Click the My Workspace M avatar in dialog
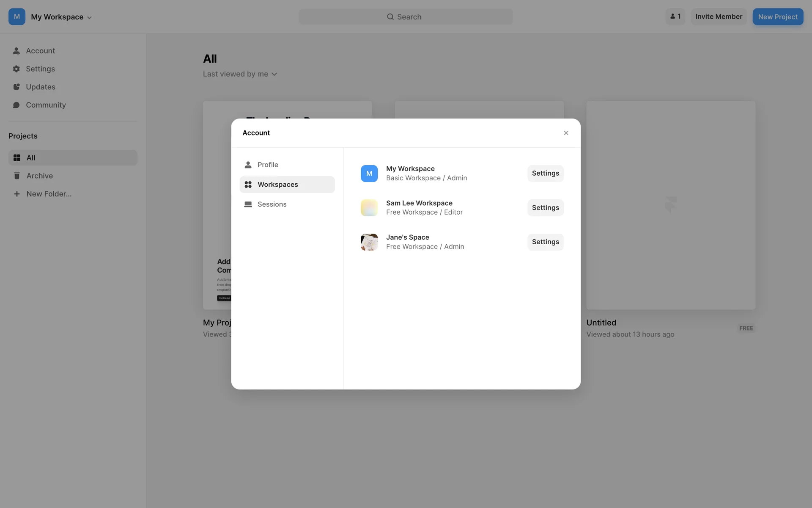 369,174
